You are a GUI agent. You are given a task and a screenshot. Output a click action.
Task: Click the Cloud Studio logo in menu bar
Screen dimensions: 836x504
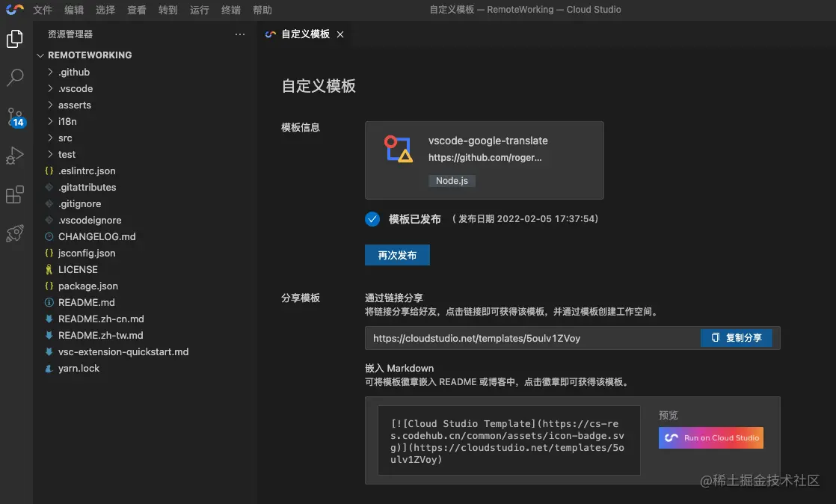click(x=15, y=10)
